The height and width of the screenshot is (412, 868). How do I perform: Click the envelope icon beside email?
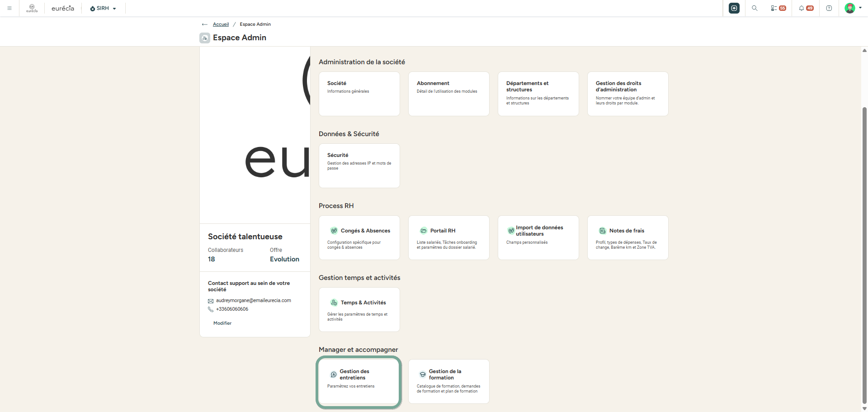(x=211, y=301)
